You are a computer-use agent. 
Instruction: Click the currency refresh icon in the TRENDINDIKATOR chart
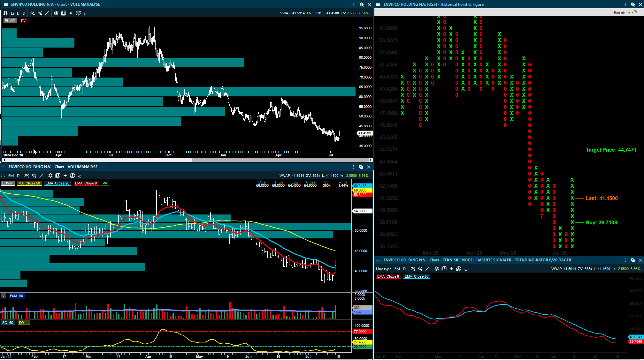(x=459, y=269)
